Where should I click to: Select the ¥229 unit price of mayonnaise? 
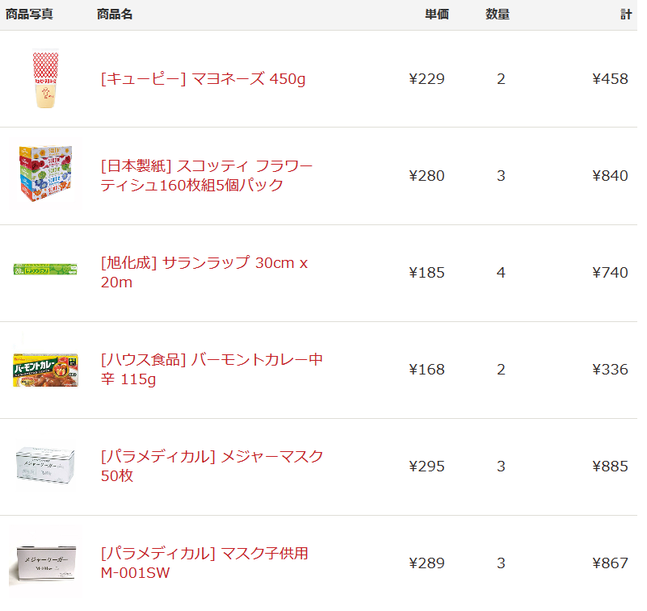pos(427,78)
